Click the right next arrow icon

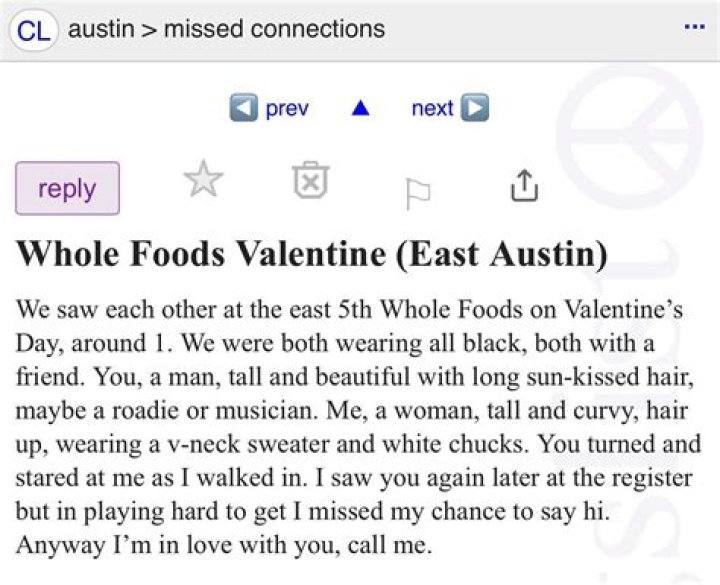pos(475,108)
